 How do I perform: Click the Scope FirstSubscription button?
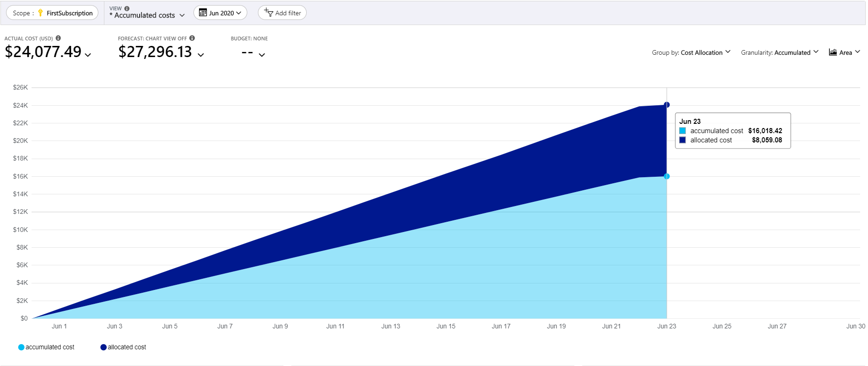pos(52,13)
